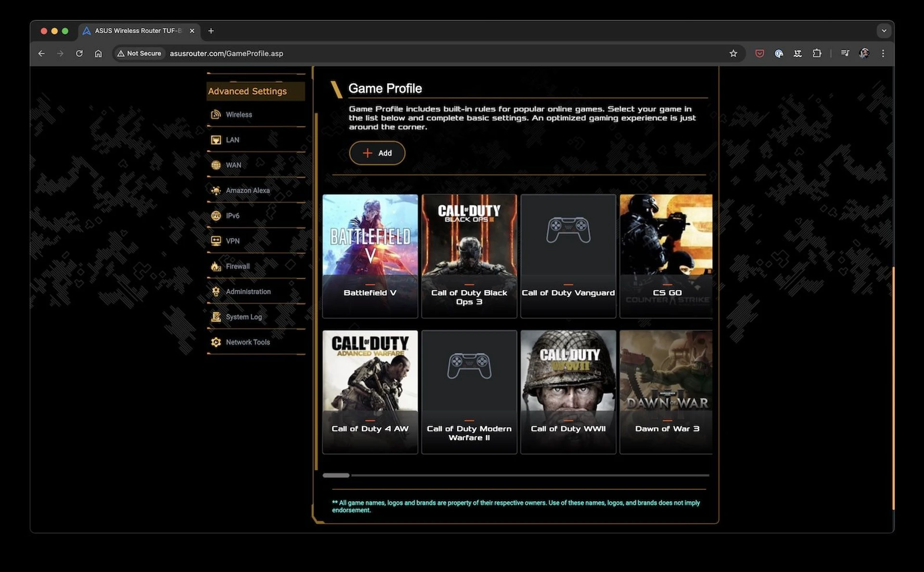
Task: Click the System Log icon
Action: tap(216, 317)
